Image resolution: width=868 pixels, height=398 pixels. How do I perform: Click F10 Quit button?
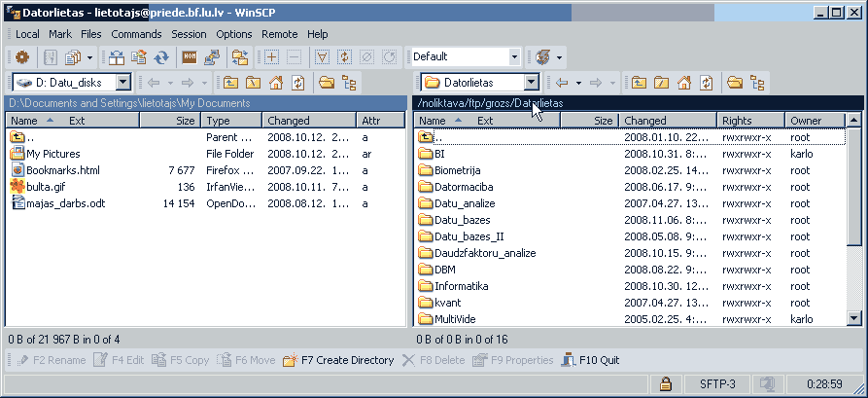pos(591,360)
